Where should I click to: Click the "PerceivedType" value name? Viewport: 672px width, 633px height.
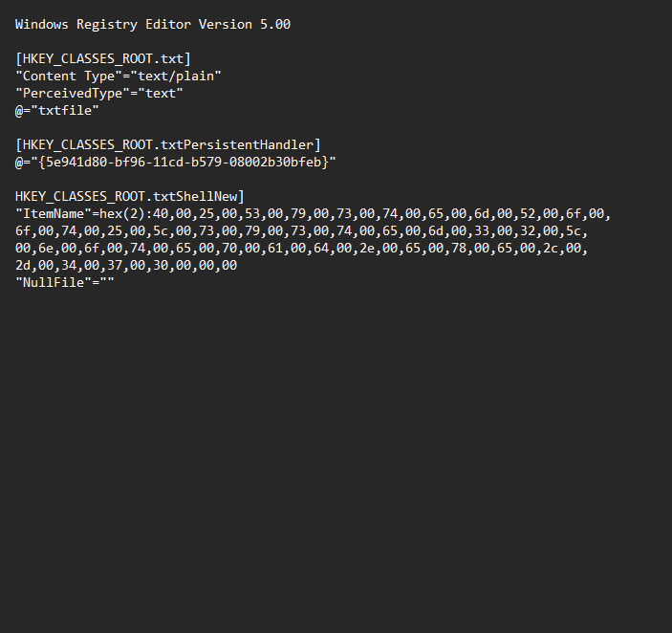tap(67, 93)
